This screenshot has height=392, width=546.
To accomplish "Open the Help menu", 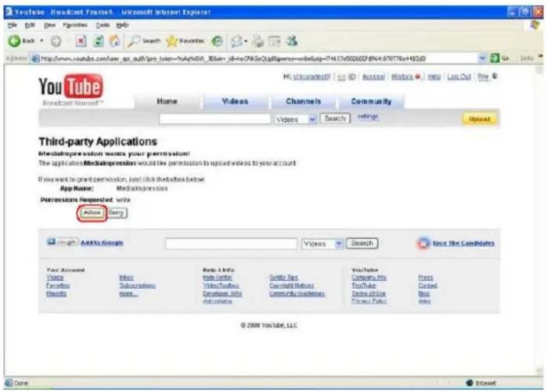I will 122,25.
